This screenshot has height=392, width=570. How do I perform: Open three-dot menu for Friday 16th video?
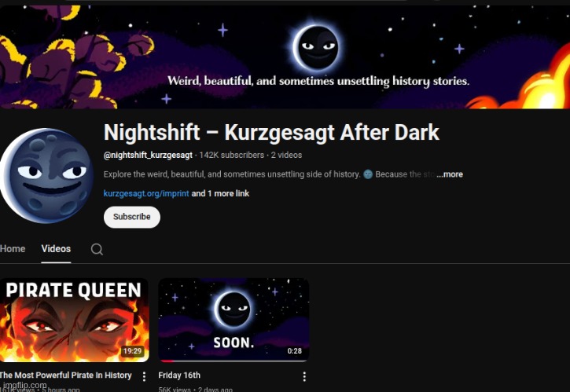pos(304,377)
